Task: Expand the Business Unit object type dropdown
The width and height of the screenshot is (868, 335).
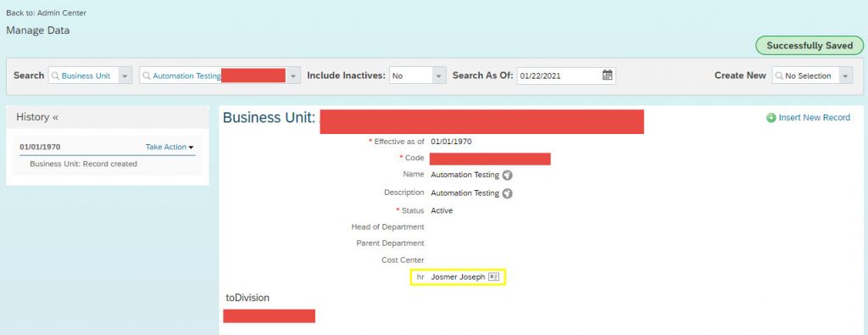Action: [125, 75]
